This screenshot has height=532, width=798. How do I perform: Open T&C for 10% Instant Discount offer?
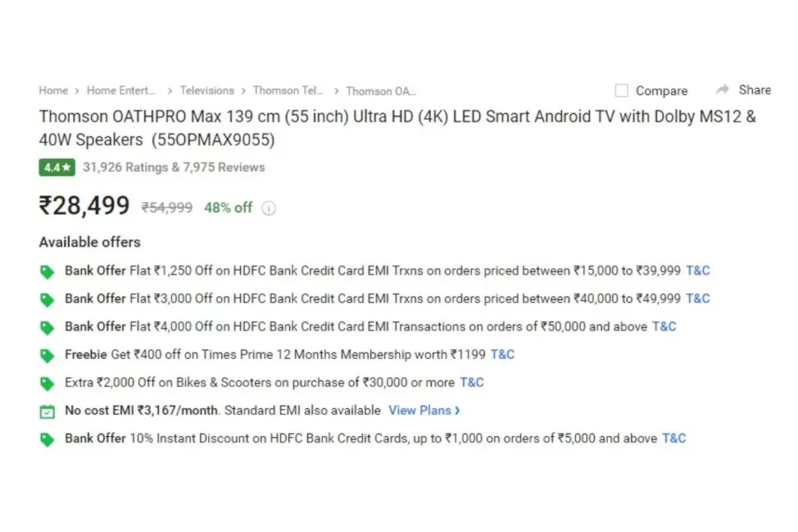(x=674, y=439)
